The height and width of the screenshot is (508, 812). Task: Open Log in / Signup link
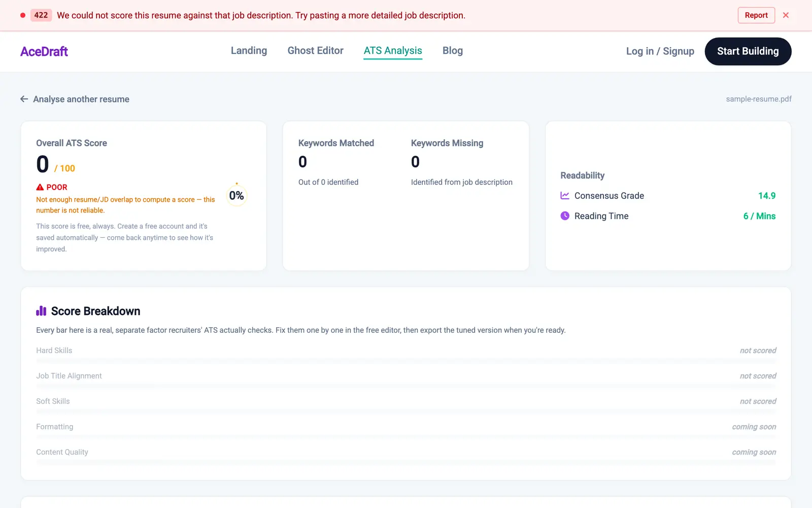660,51
